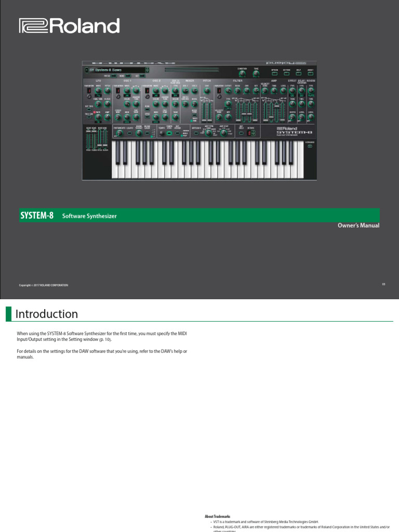Open the ABOUT button on the synth

pos(311,74)
